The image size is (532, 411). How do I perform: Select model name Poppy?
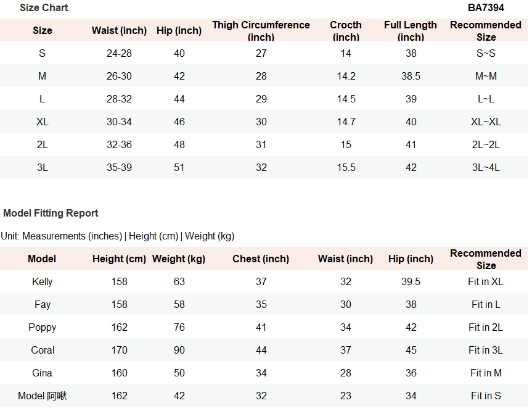[x=43, y=328]
